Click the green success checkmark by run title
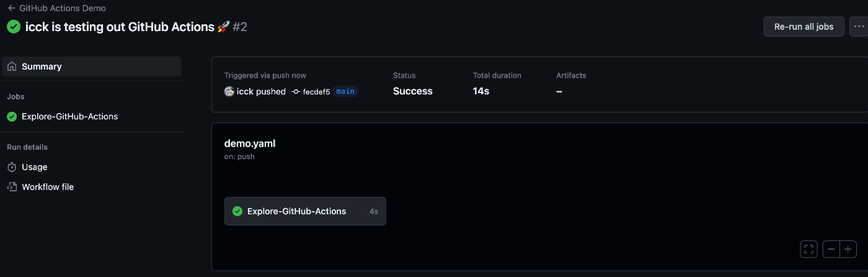Image resolution: width=868 pixels, height=277 pixels. (14, 27)
